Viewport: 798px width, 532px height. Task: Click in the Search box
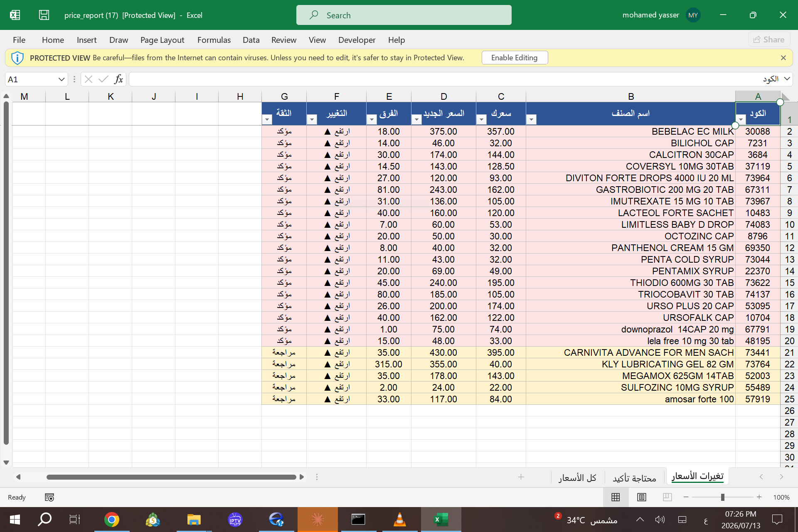click(x=404, y=15)
